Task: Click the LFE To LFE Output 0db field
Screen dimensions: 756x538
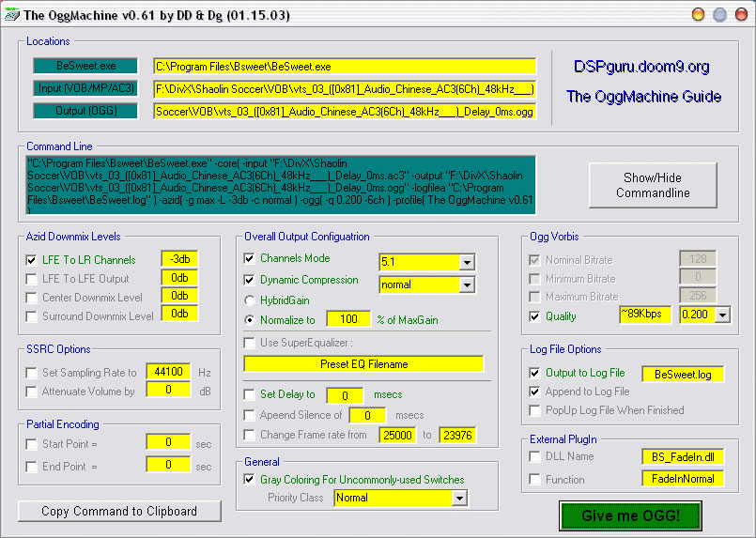Action: click(x=179, y=278)
